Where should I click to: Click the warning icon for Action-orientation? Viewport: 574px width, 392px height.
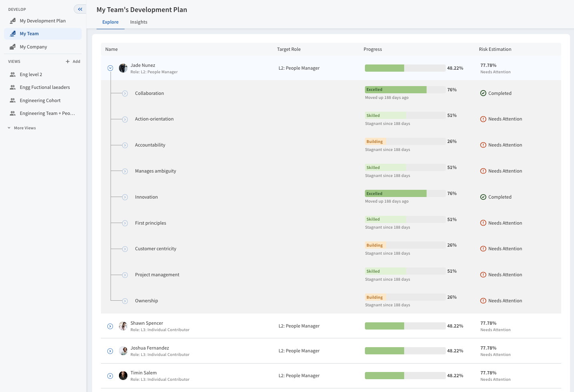483,119
